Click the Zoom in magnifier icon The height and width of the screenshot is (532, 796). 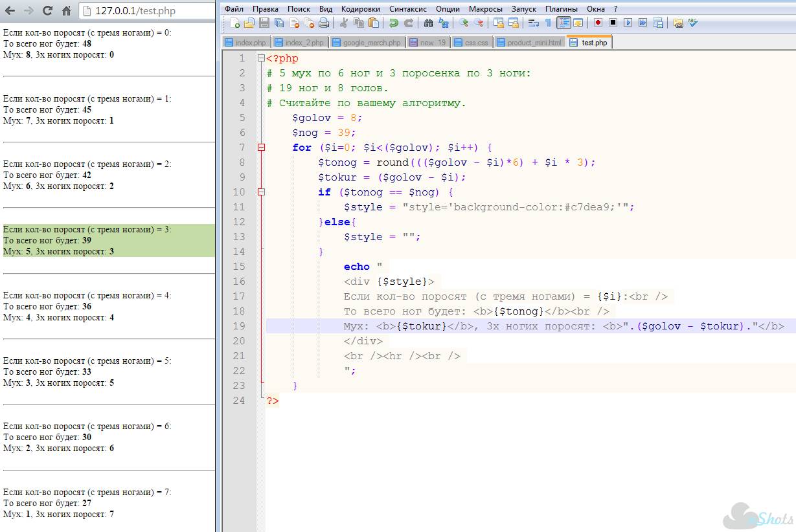[x=464, y=23]
